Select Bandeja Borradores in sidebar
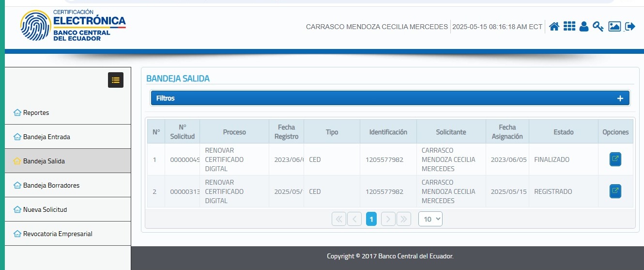 coord(51,185)
